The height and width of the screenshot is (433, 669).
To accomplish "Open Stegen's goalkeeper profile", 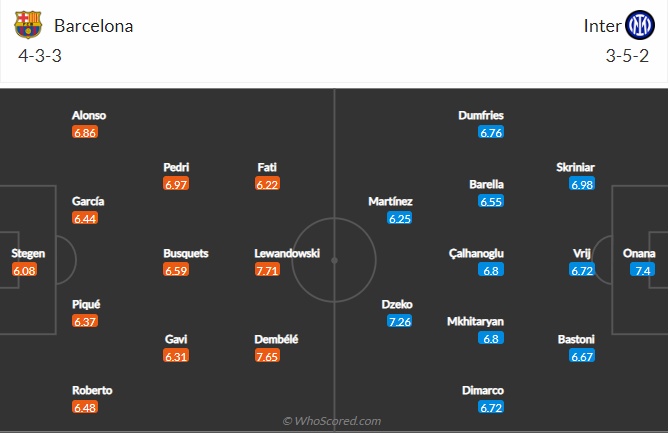I will pyautogui.click(x=28, y=254).
